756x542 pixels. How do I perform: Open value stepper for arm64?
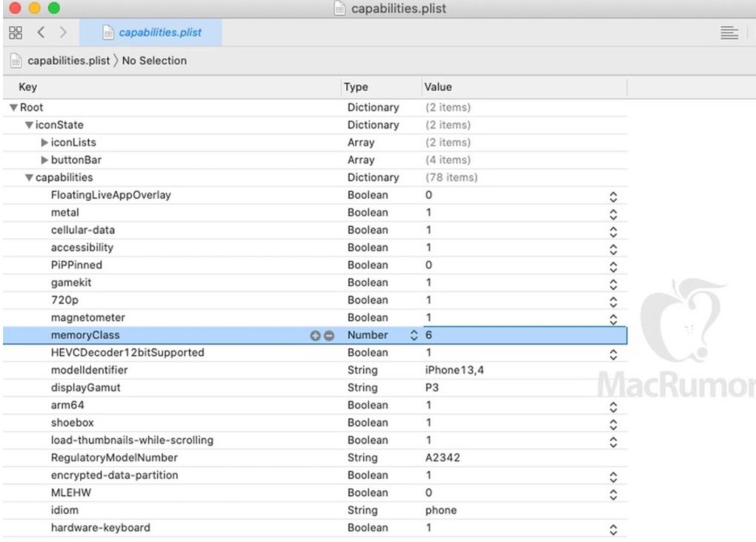coord(613,407)
